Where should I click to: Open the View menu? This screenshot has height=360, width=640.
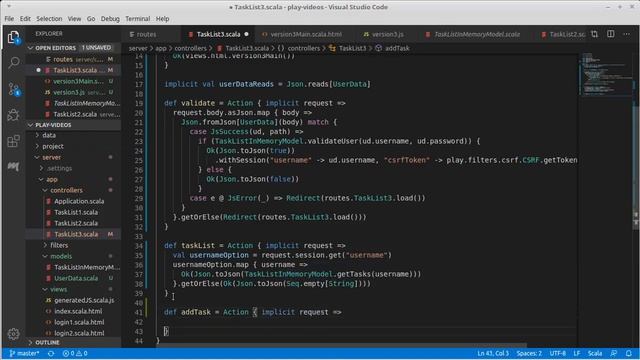74,19
